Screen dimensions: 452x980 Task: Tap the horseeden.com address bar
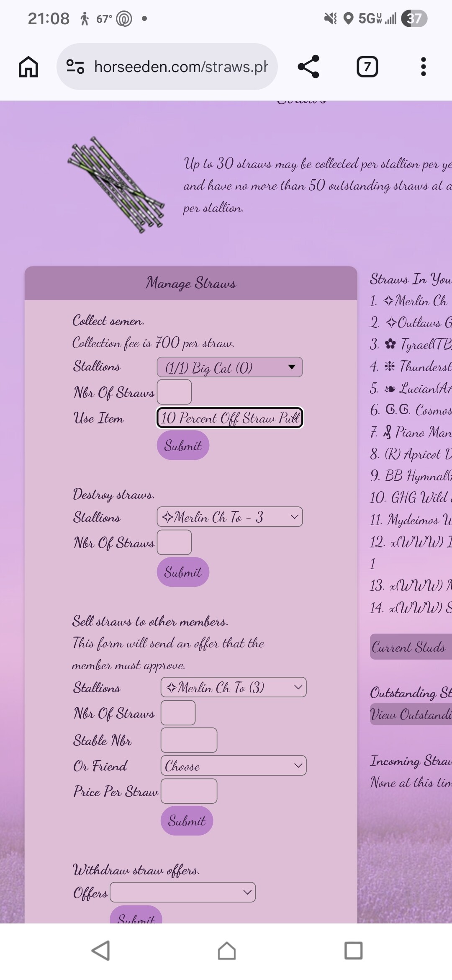tap(167, 67)
